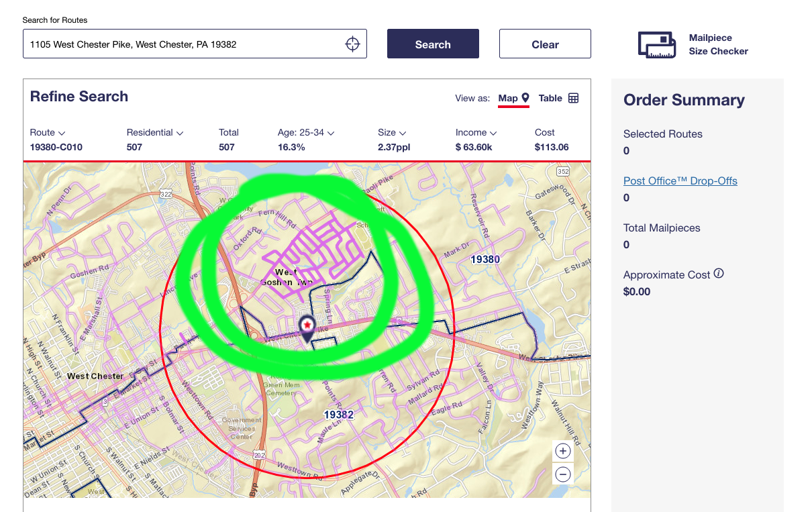Select the highlighted purple route on map
This screenshot has height=512, width=812.
tap(315, 248)
